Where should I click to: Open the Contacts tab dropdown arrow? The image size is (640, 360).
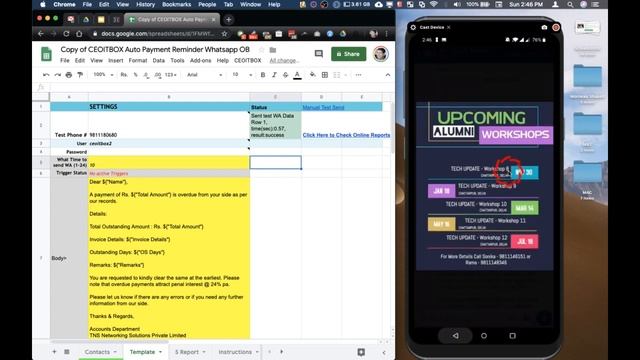pos(115,352)
